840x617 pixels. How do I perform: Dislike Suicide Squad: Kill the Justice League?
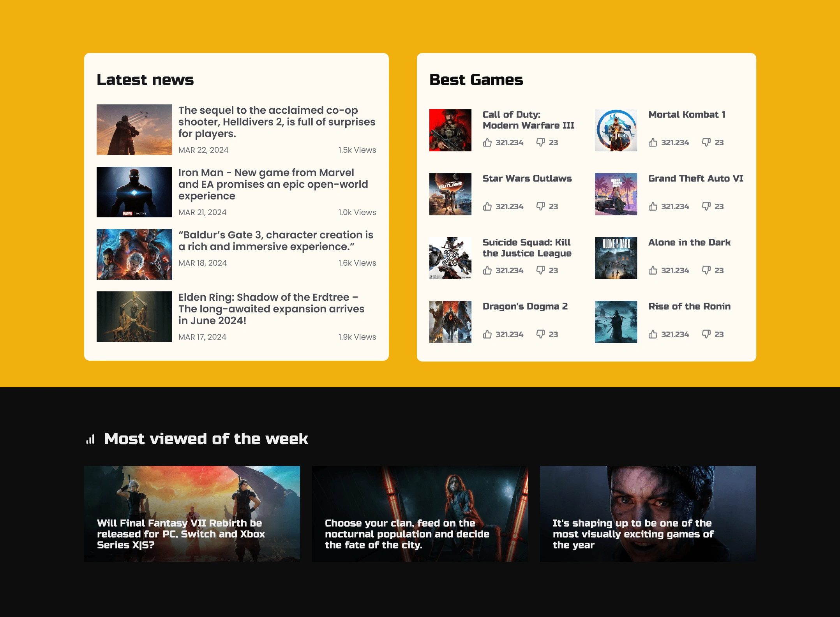540,270
